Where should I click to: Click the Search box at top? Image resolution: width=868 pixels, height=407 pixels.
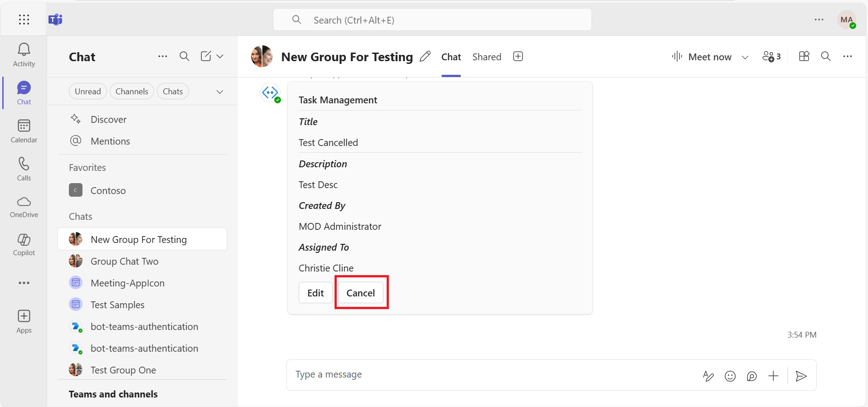[432, 20]
